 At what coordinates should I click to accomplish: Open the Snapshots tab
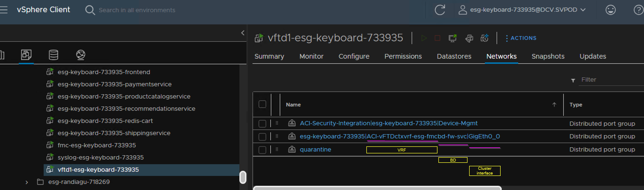pyautogui.click(x=548, y=57)
